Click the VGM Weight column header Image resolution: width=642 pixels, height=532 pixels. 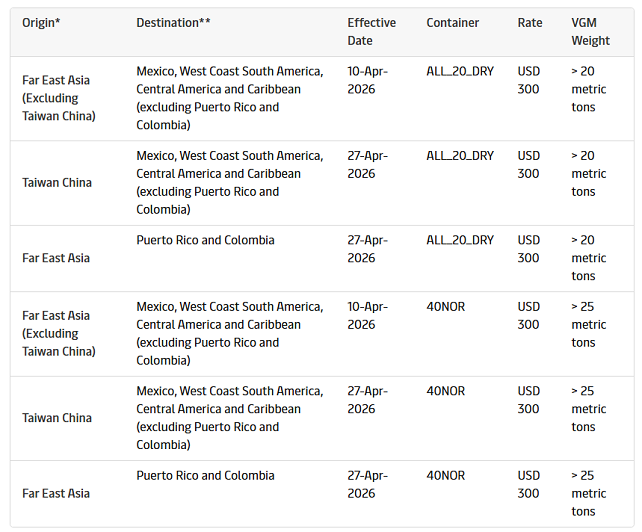(591, 32)
